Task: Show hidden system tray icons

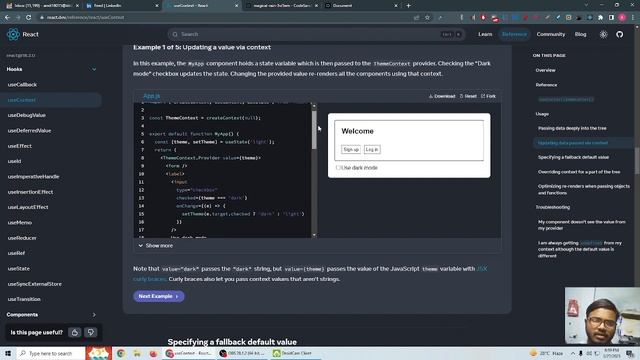Action: pyautogui.click(x=573, y=353)
